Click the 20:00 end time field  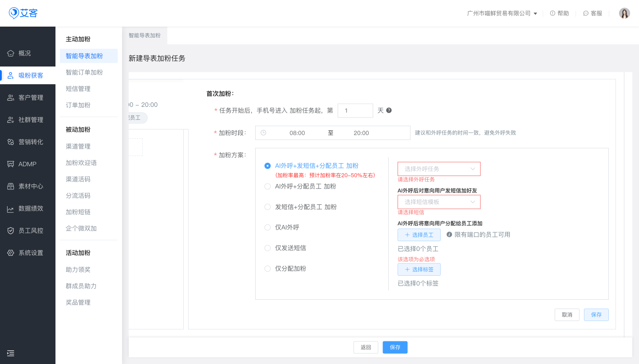361,133
